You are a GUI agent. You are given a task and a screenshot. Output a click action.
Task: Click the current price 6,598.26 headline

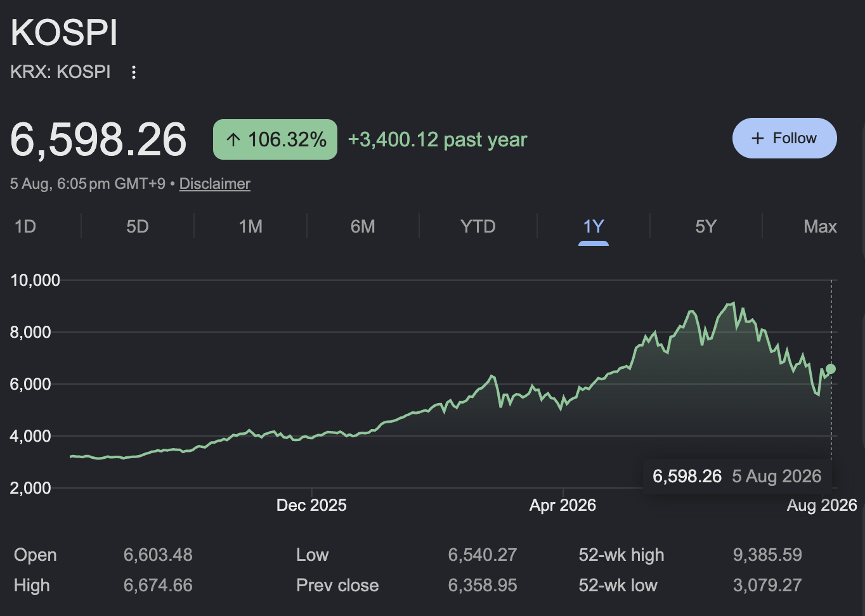[98, 139]
